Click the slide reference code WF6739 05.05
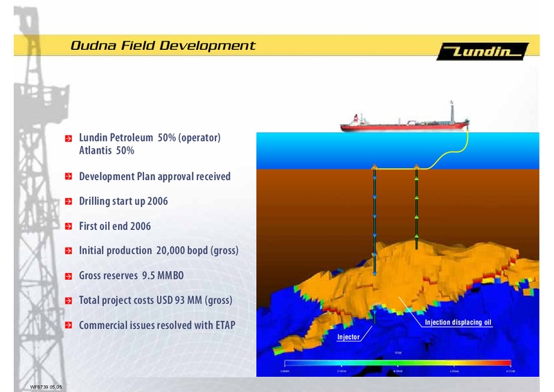The image size is (554, 392). tap(46, 387)
